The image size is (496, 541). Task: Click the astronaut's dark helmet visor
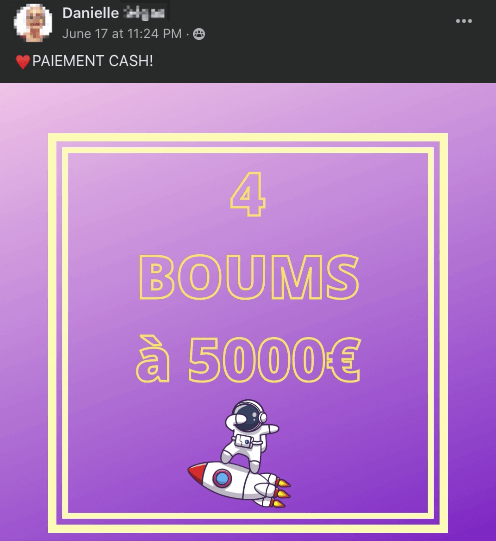coord(246,418)
